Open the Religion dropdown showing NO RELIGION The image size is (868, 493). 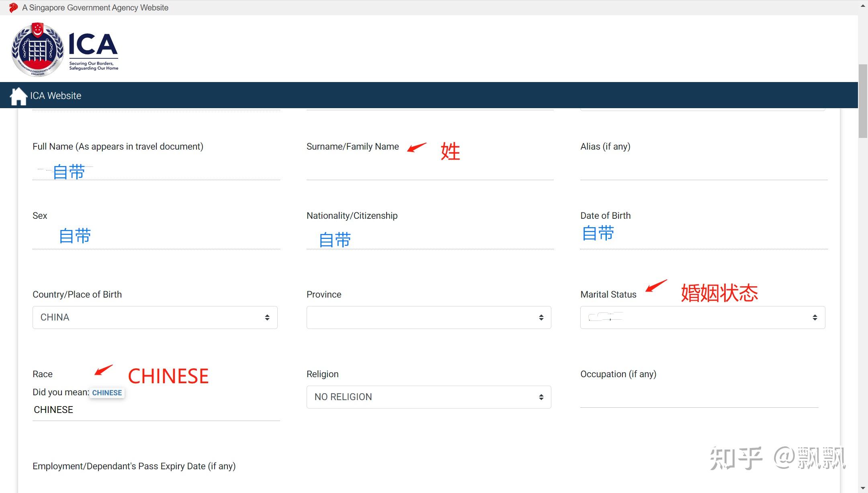point(429,397)
